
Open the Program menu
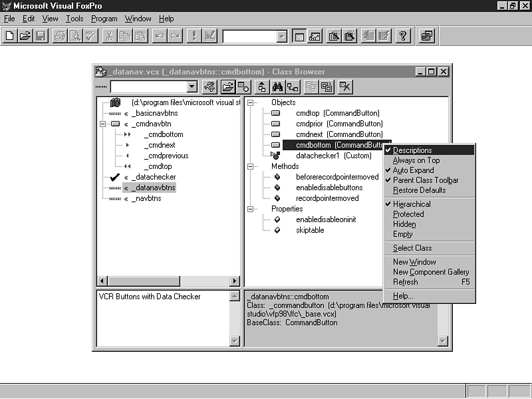tap(104, 19)
